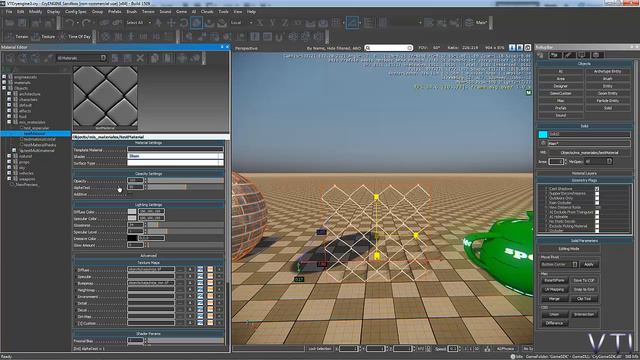Toggle Cast Shadows checkbox

click(597, 189)
